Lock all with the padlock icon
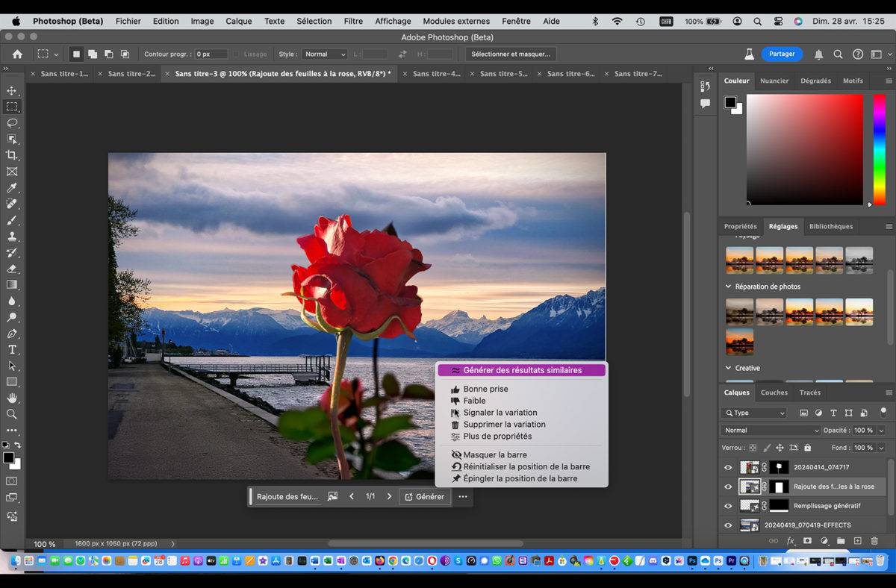896x588 pixels. point(807,448)
